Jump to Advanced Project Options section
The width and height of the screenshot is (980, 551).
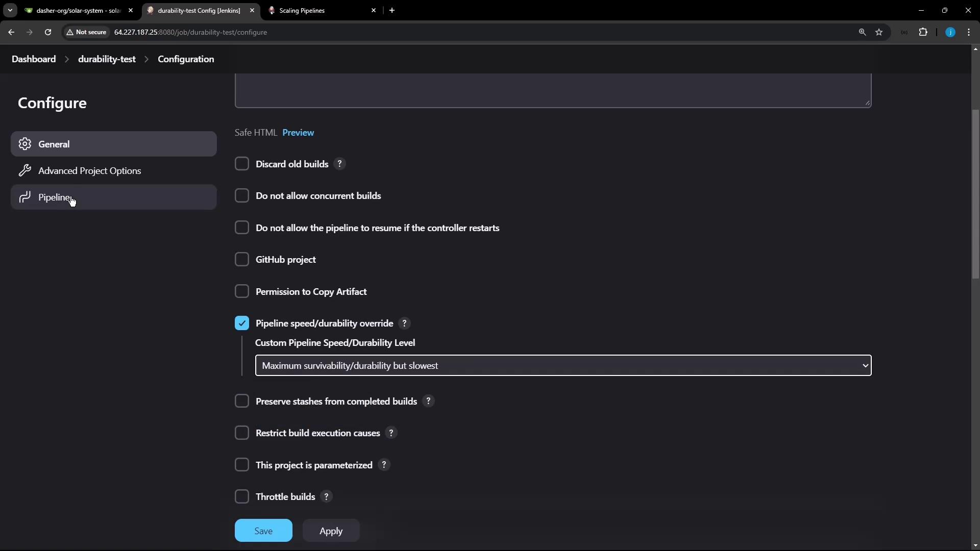click(x=113, y=170)
